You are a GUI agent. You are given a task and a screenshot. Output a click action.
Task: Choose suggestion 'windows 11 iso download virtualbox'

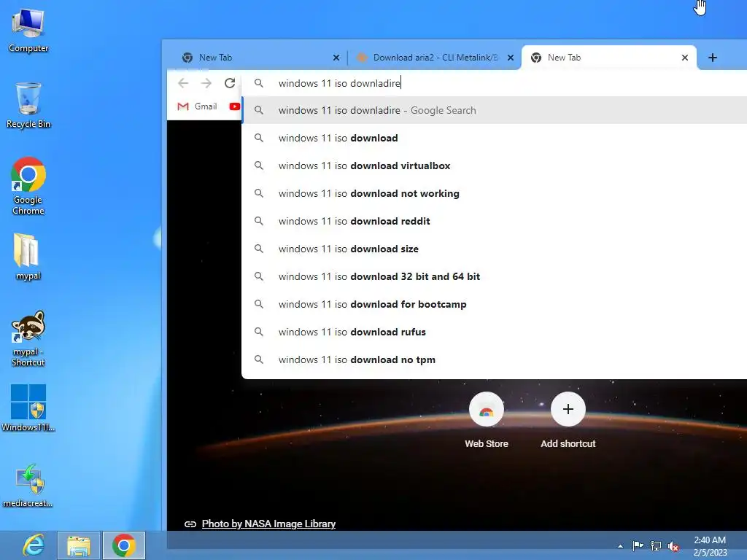tap(495, 166)
